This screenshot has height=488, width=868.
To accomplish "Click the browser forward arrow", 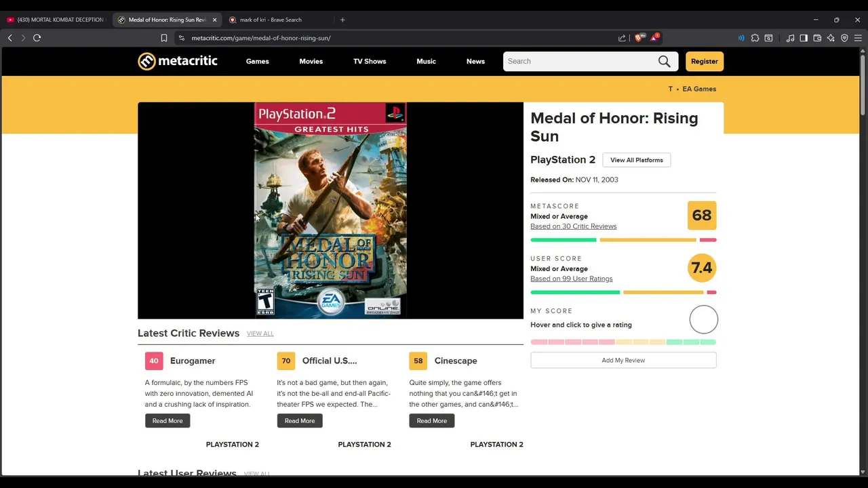I will click(x=23, y=38).
